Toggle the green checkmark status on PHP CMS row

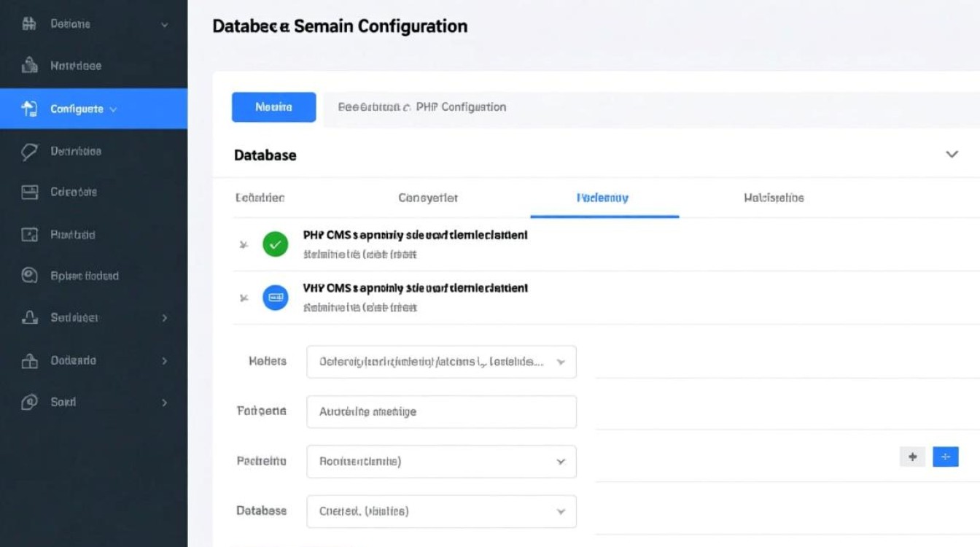click(x=275, y=244)
